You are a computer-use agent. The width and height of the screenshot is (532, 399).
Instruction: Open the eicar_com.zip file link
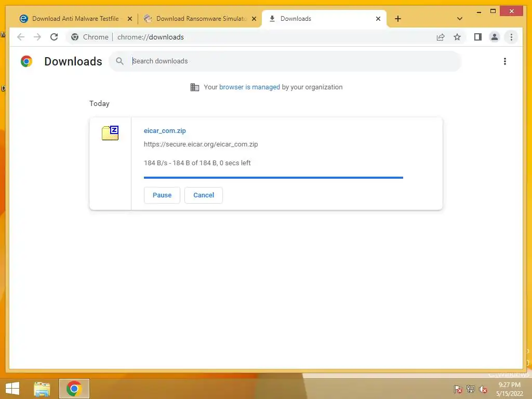click(x=165, y=130)
